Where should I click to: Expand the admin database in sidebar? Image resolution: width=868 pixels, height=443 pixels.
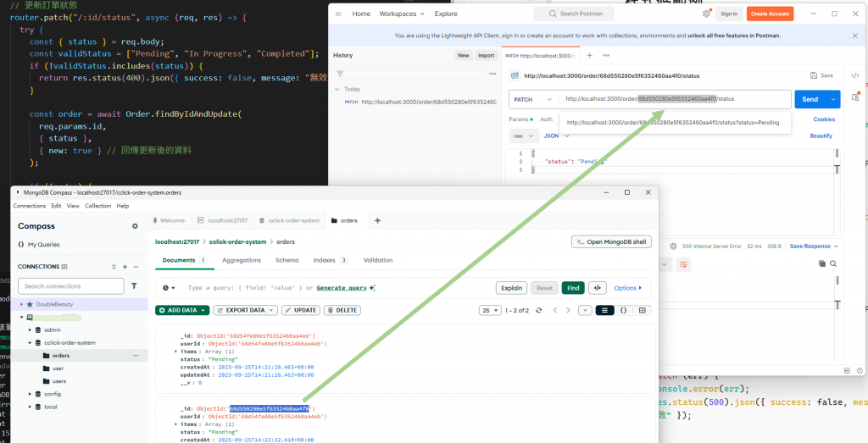tap(31, 329)
